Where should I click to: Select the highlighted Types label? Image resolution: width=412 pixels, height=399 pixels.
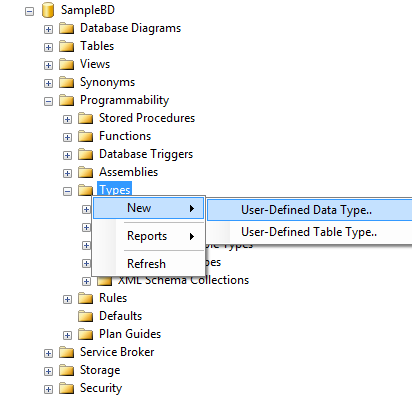click(115, 189)
